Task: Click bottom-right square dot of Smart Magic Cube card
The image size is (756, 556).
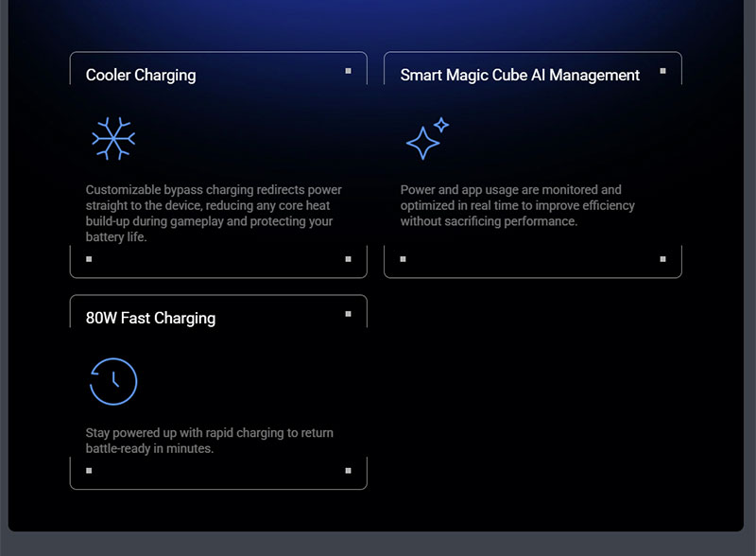Action: coord(662,258)
